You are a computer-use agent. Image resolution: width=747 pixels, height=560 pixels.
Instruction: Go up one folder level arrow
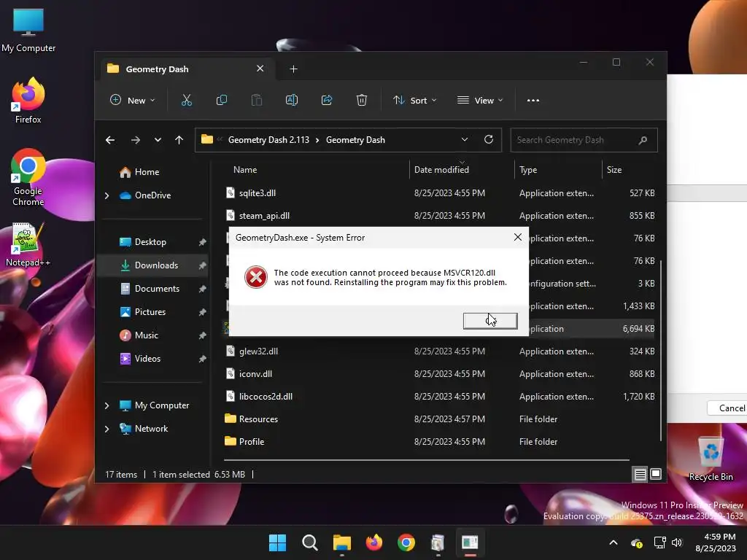[179, 140]
